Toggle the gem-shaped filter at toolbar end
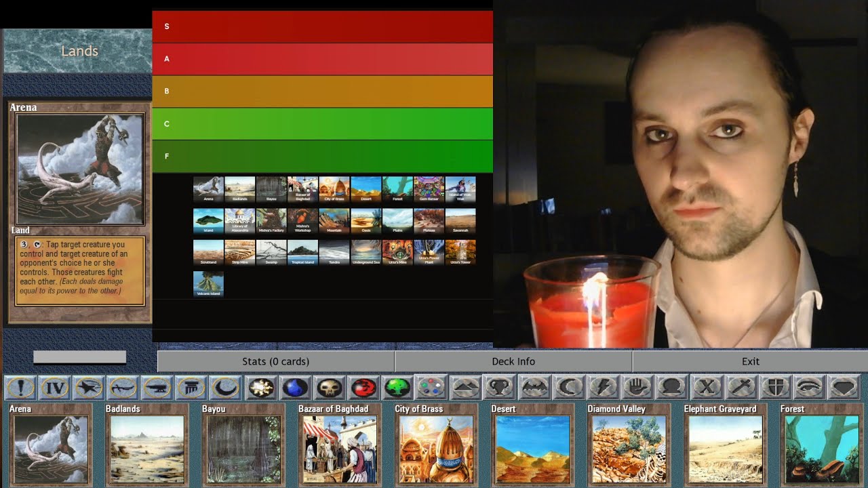The height and width of the screenshot is (488, 868). 844,388
